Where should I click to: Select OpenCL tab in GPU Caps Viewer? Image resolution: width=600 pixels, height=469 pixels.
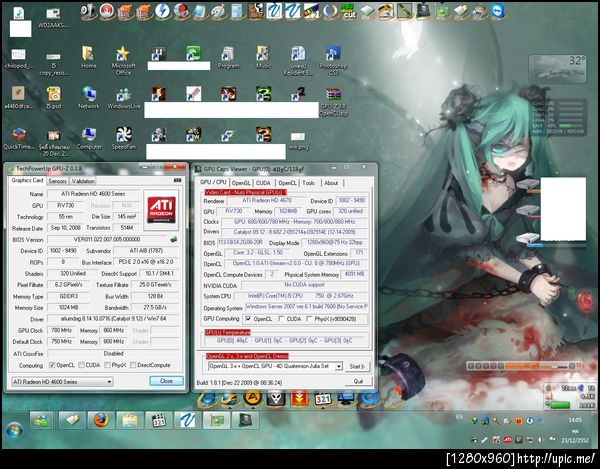point(287,183)
